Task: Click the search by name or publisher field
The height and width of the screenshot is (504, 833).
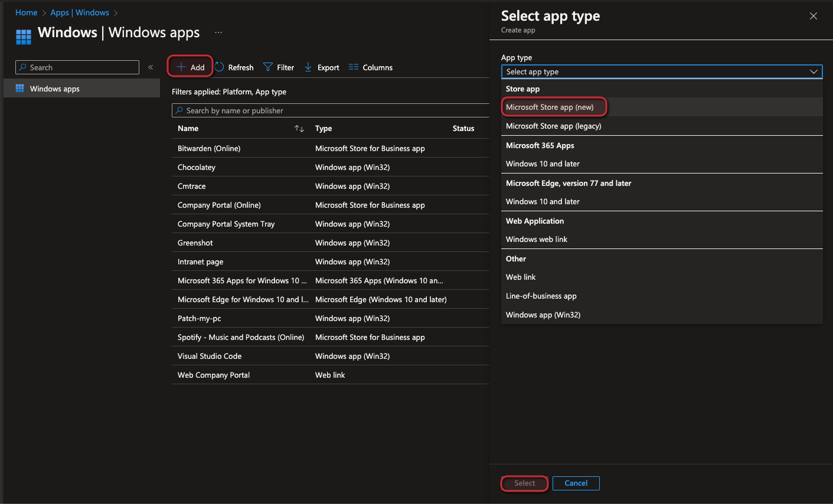Action: pyautogui.click(x=331, y=110)
